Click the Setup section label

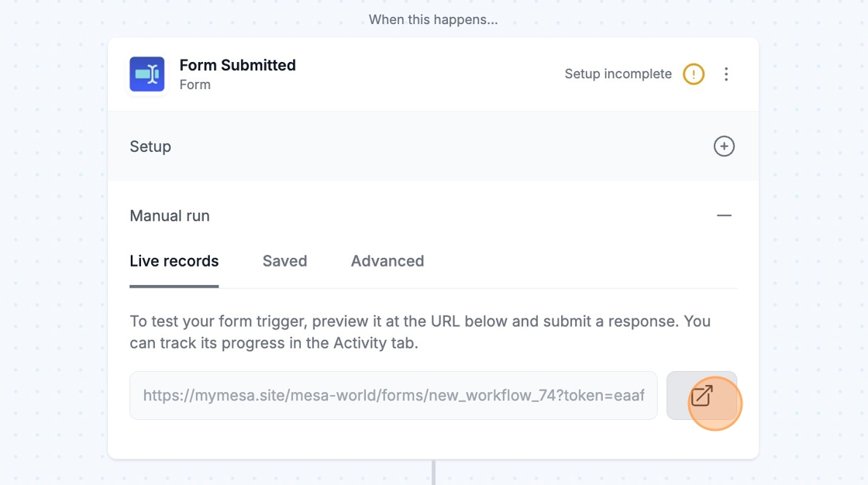click(x=150, y=146)
